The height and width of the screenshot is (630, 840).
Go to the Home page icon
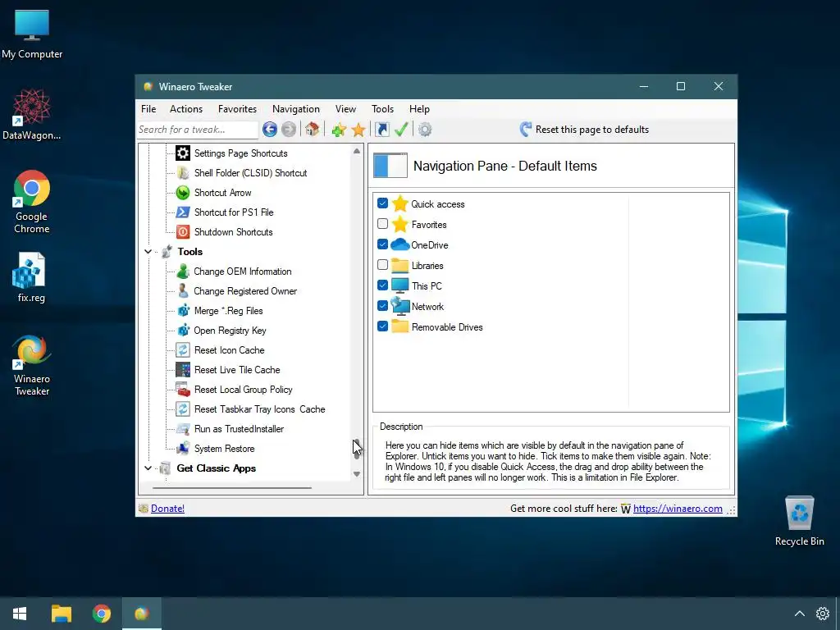(312, 129)
